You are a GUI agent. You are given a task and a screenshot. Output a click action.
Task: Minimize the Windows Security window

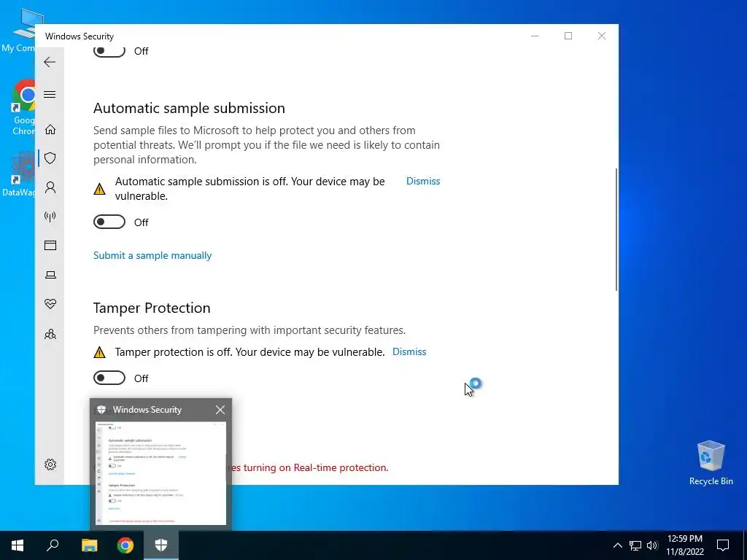coord(535,36)
